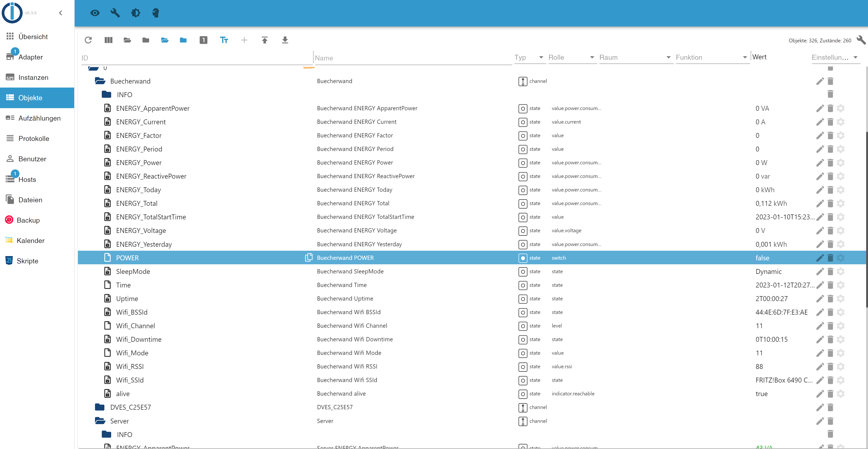868x449 pixels.
Task: Click the false value of POWER
Action: [762, 258]
